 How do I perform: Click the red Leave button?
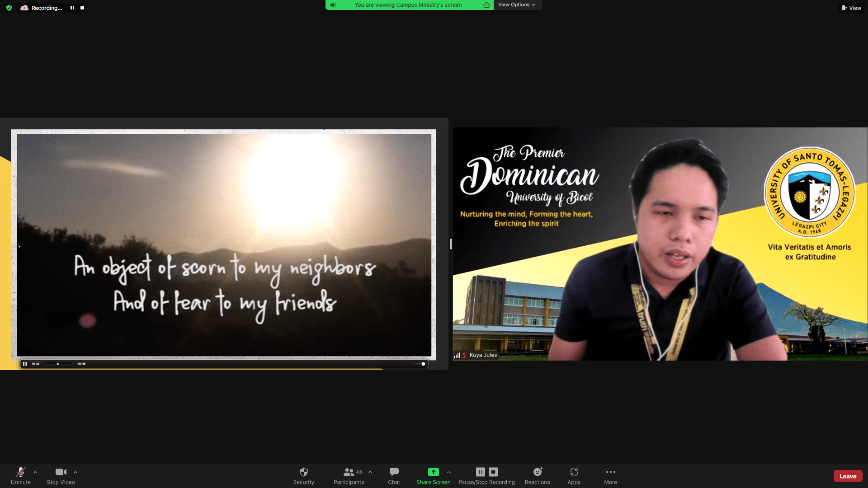[848, 476]
